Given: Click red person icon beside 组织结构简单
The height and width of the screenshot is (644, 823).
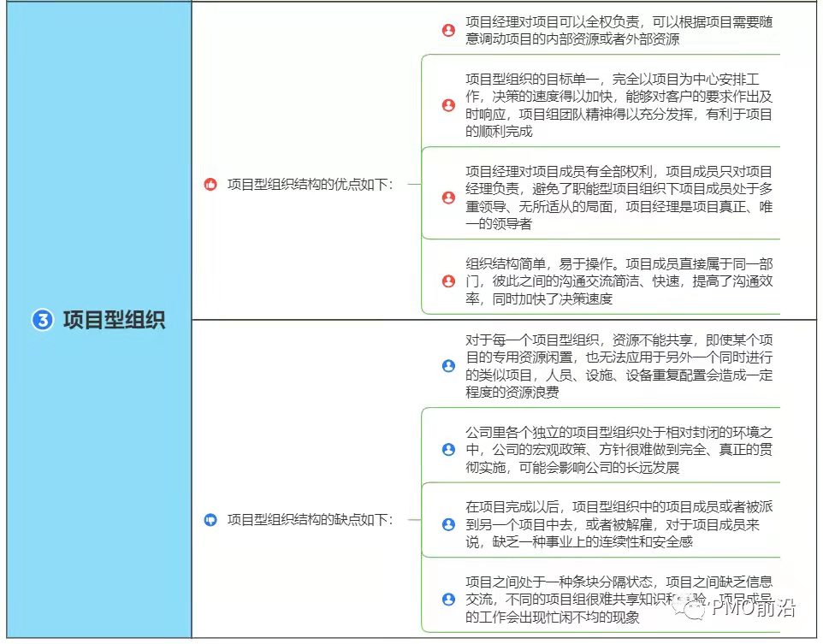Looking at the screenshot, I should [449, 281].
